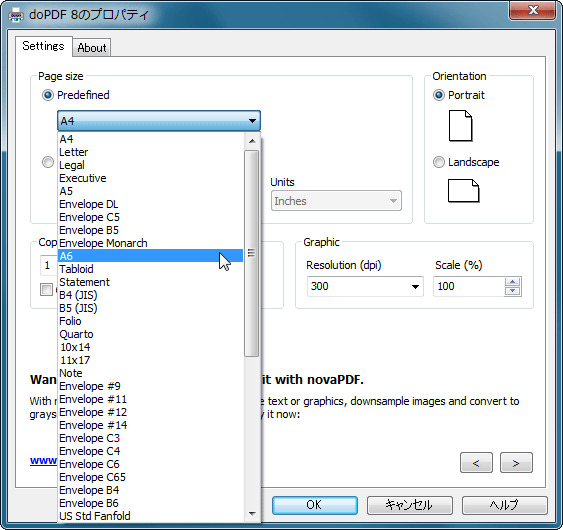Choose Envelope #9 page size
Viewport: 563px width, 530px height.
pyautogui.click(x=150, y=386)
